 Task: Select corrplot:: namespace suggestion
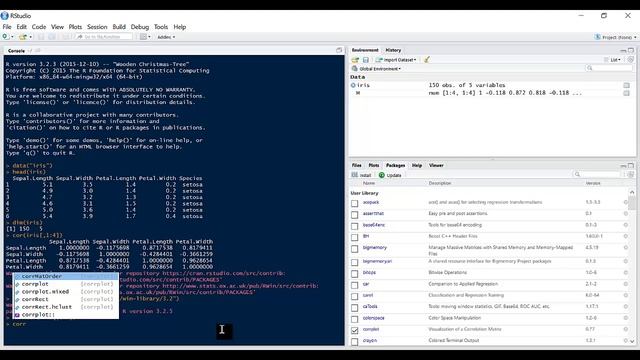pyautogui.click(x=66, y=315)
